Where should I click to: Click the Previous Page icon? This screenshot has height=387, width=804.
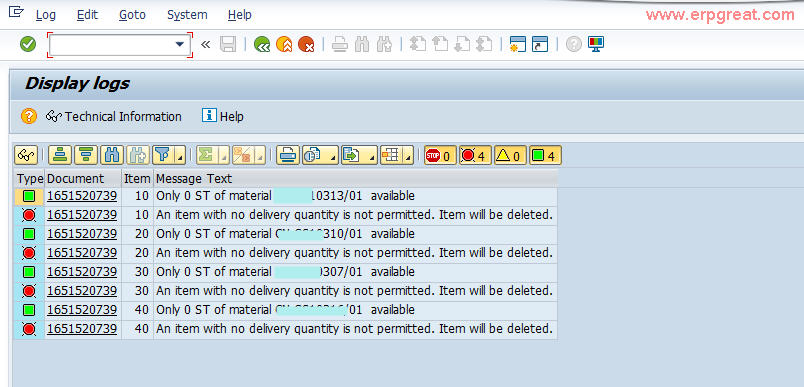click(440, 45)
